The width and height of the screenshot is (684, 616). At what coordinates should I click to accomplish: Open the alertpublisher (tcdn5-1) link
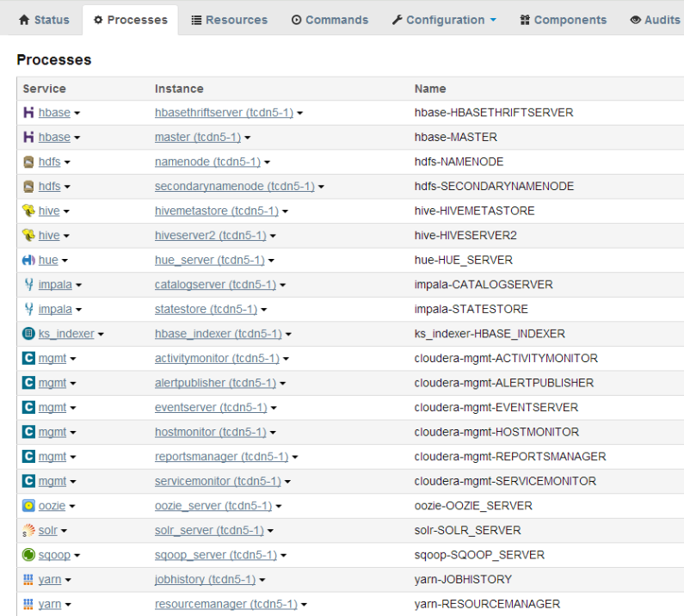(215, 383)
